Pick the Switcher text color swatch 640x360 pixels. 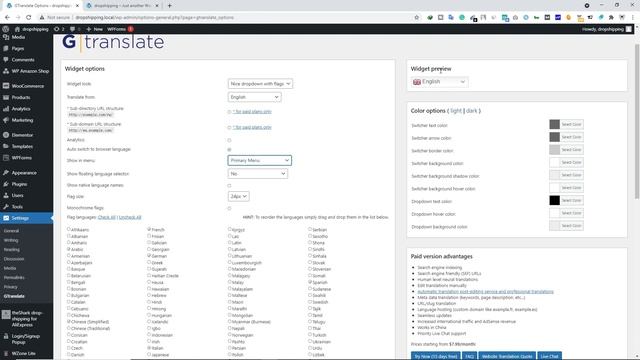tap(554, 124)
